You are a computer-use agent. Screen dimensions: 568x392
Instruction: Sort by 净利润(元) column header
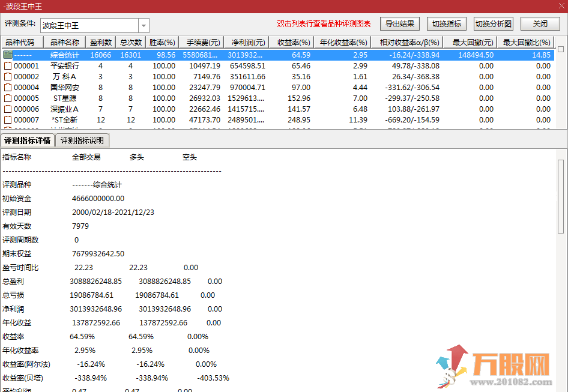(246, 43)
